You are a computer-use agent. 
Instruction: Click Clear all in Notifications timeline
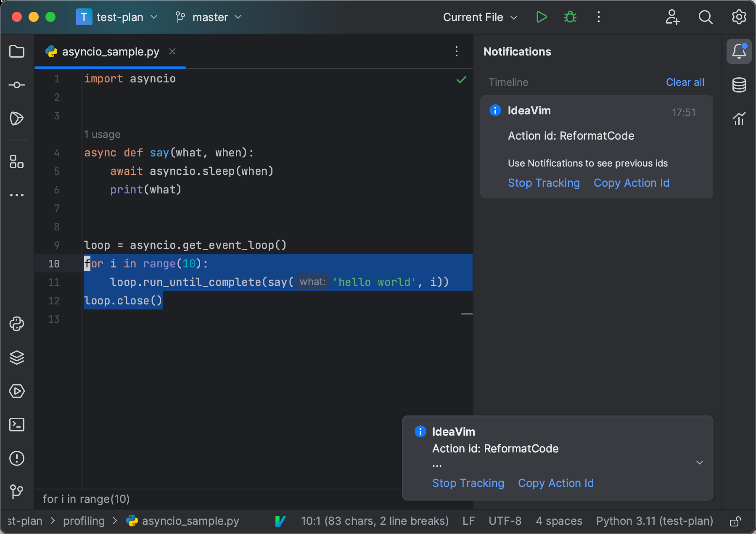point(685,82)
